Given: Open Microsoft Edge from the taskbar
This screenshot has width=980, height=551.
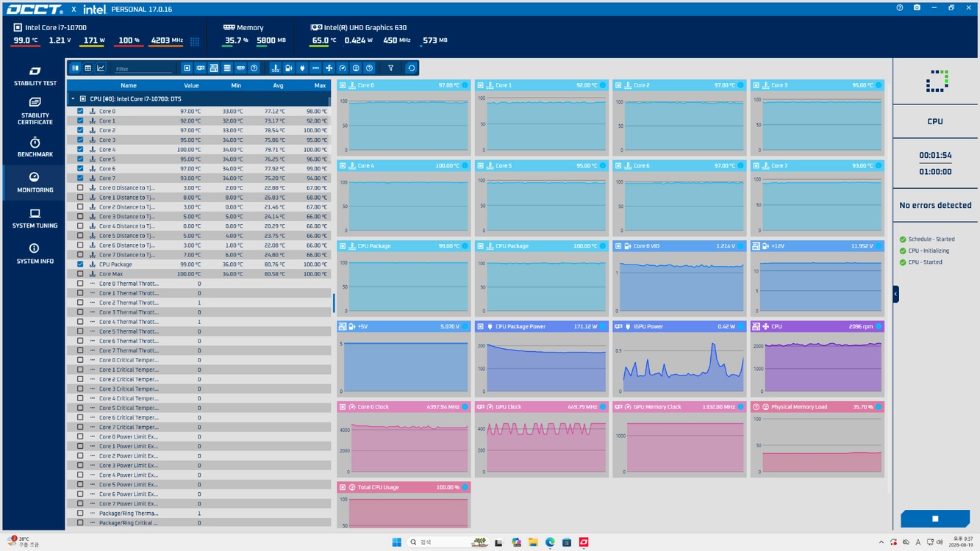Looking at the screenshot, I should (550, 542).
